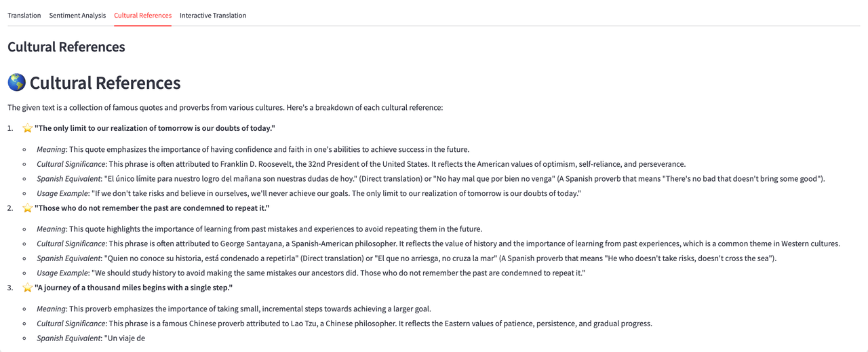
Task: Click the star before "A journey of a thousand miles"
Action: coord(27,288)
